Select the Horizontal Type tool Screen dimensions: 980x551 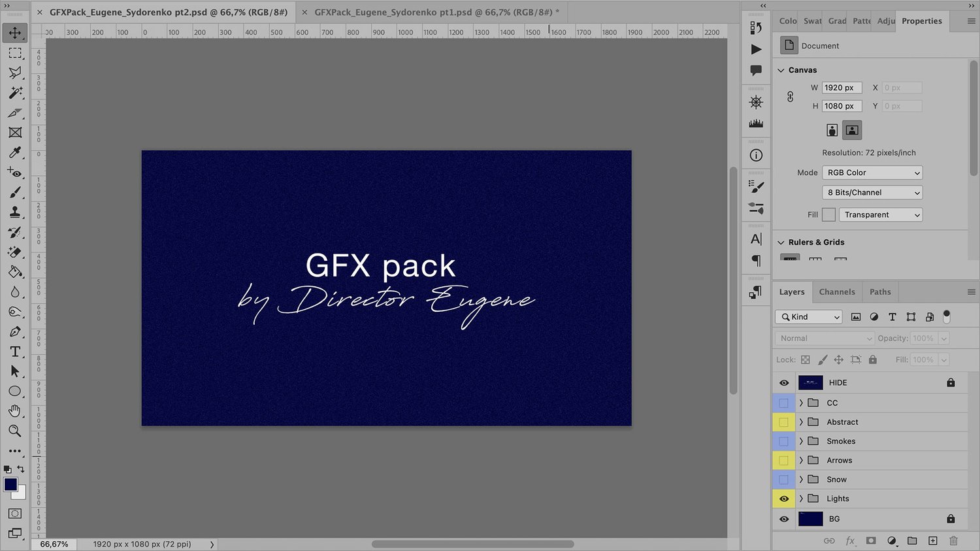pyautogui.click(x=15, y=352)
